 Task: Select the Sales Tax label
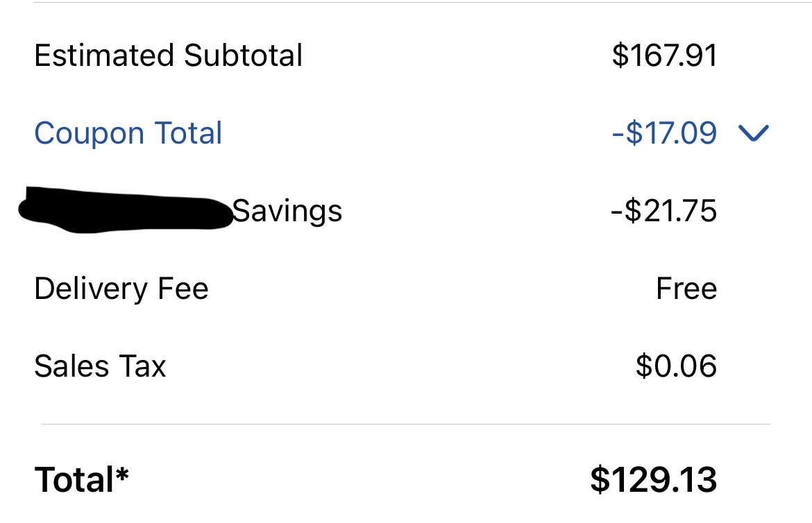pyautogui.click(x=100, y=366)
